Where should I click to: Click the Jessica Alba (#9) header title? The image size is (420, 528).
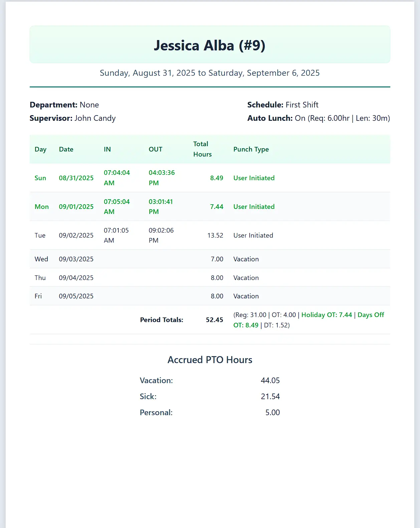click(x=210, y=45)
